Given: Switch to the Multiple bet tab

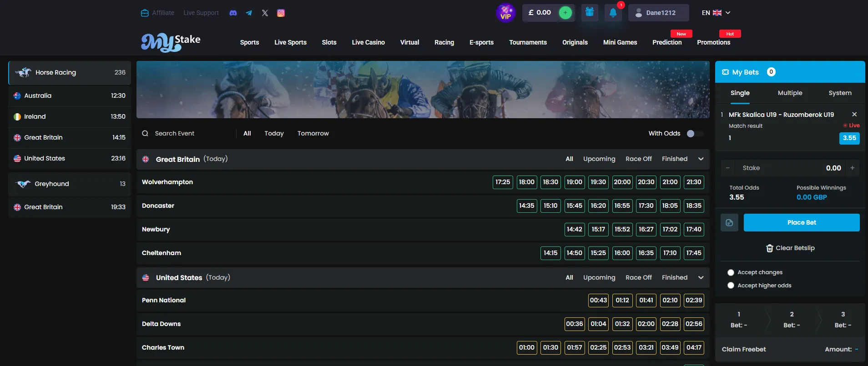Looking at the screenshot, I should pos(790,93).
